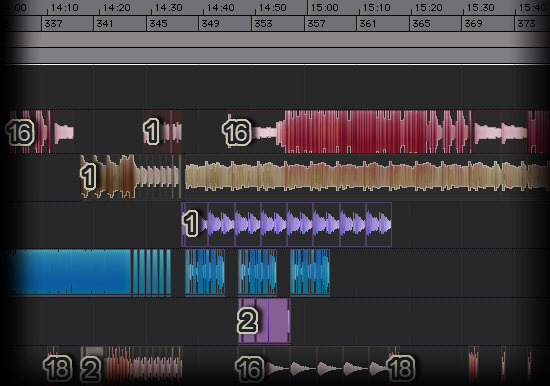Click the 14:20 mark on the time ruler
The image size is (550, 386).
tap(116, 7)
